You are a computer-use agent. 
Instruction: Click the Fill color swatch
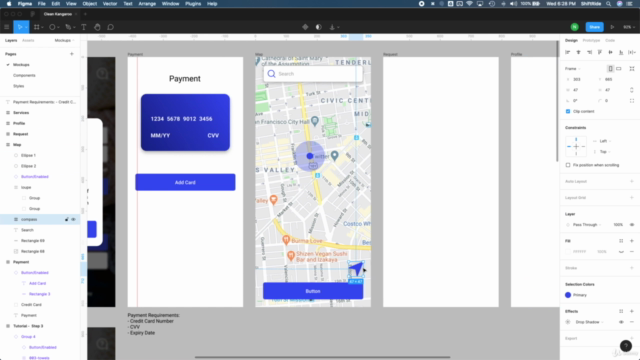[568, 251]
